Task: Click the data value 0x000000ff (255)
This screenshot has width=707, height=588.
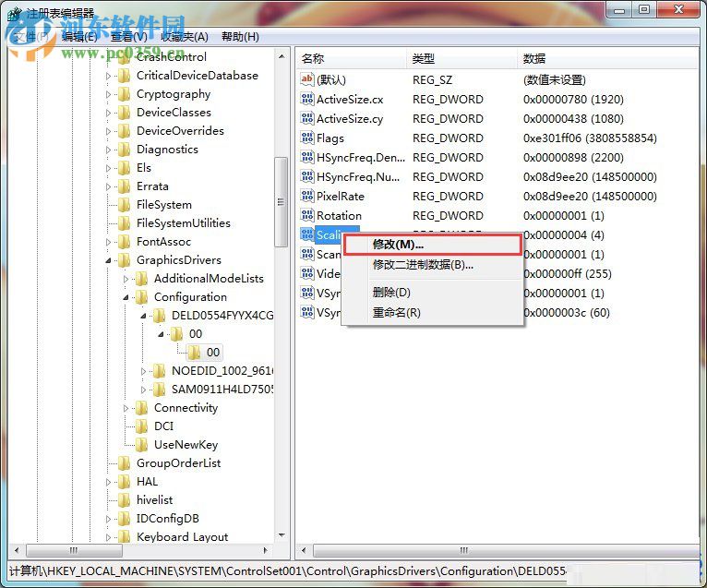Action: point(568,274)
